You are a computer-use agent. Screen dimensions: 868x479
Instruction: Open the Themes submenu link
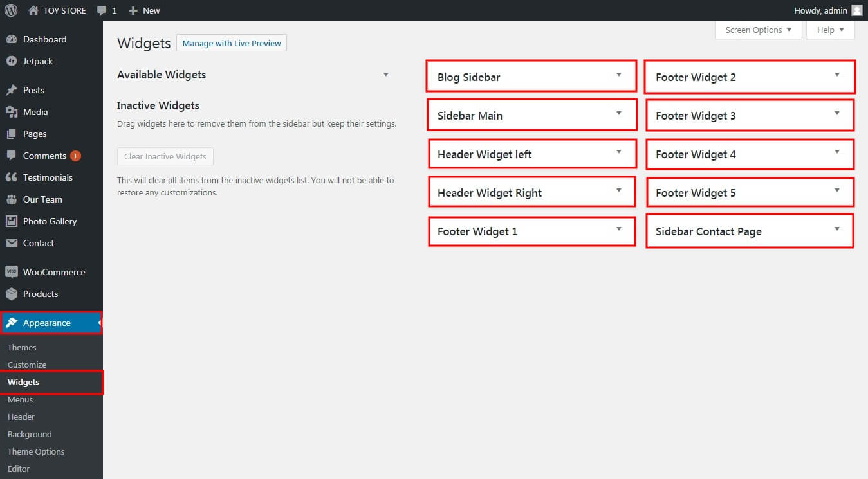[x=22, y=347]
